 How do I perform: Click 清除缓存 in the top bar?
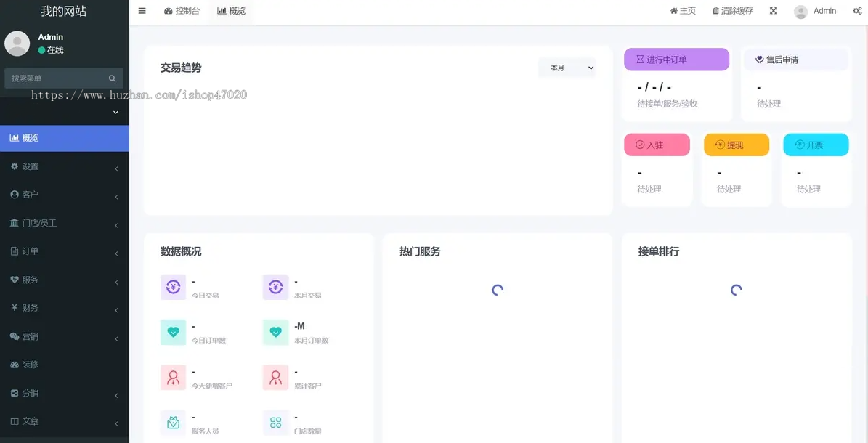[x=732, y=10]
